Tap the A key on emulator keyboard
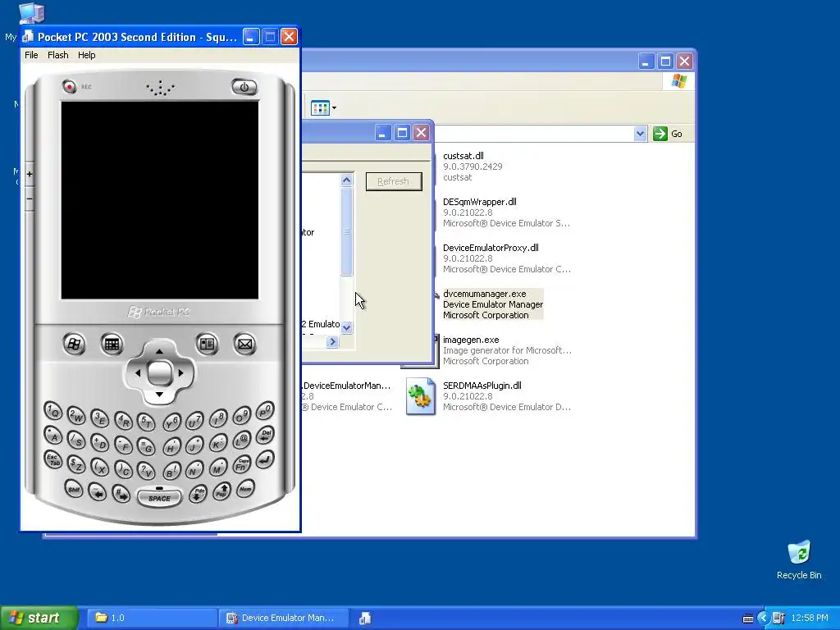The width and height of the screenshot is (840, 630). click(53, 436)
